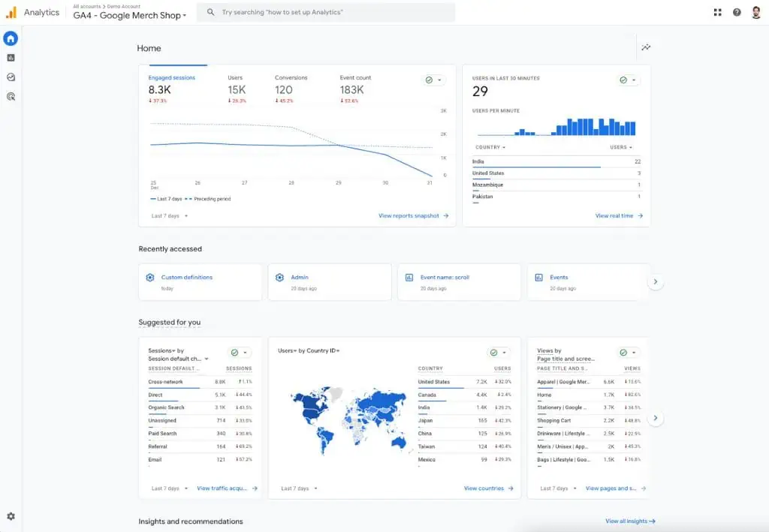
Task: Open the Recently accessed Admin card
Action: tap(329, 281)
